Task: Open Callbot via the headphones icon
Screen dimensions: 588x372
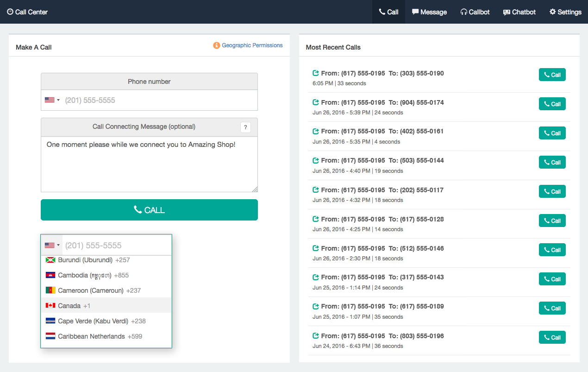Action: point(464,12)
